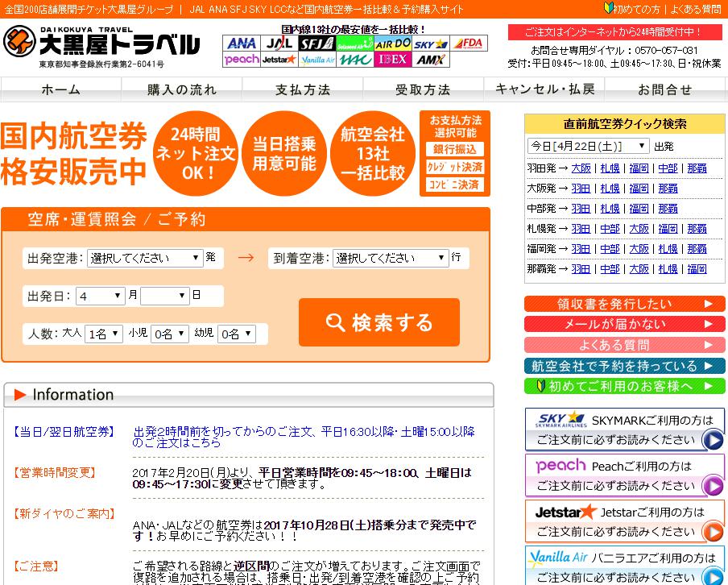Select the ANA airline logo

pyautogui.click(x=242, y=44)
